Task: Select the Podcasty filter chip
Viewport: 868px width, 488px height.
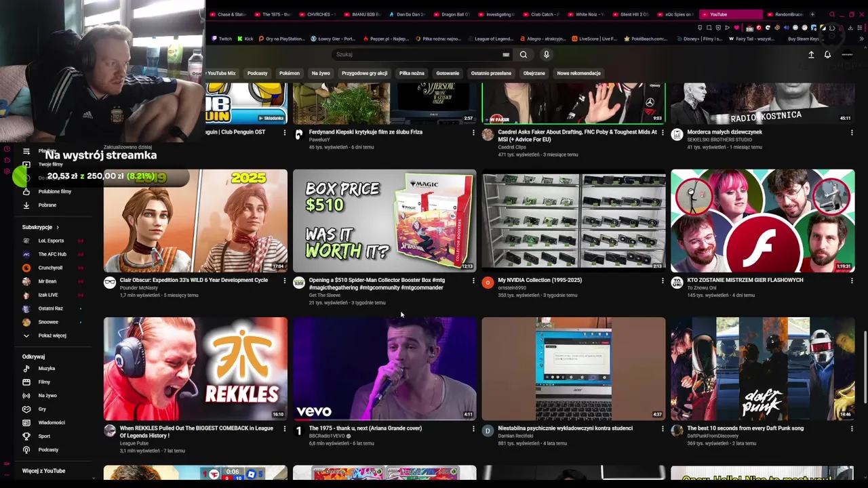Action: [x=257, y=73]
